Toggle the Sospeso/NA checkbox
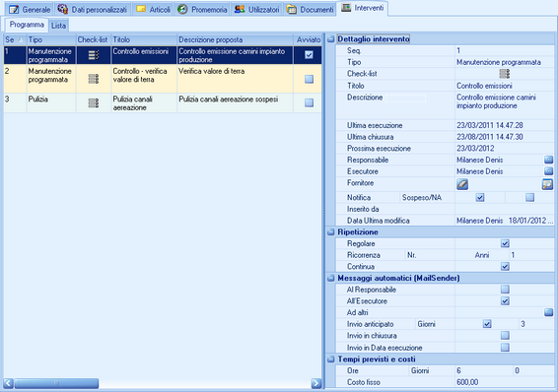This screenshot has height=392, width=558. pos(529,197)
